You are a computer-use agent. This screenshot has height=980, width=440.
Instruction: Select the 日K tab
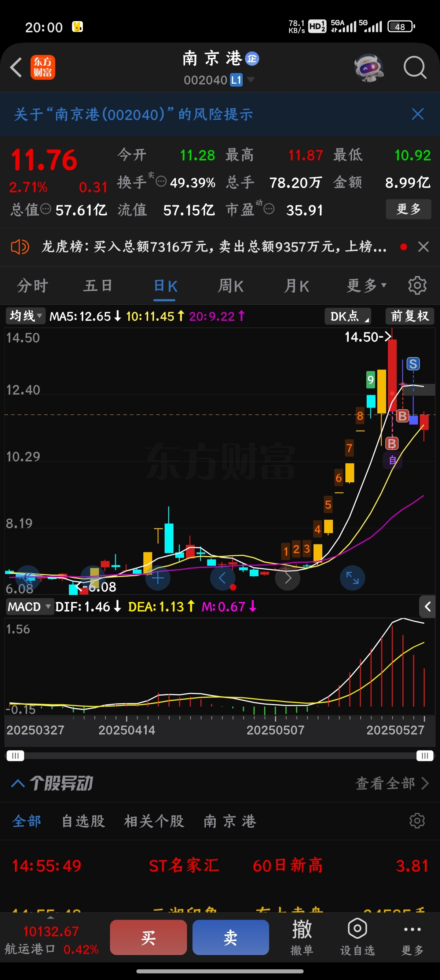(165, 286)
